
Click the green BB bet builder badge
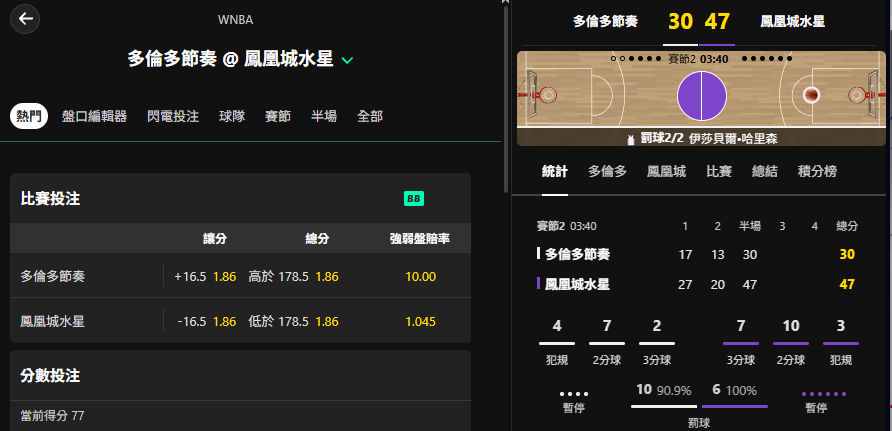point(414,198)
